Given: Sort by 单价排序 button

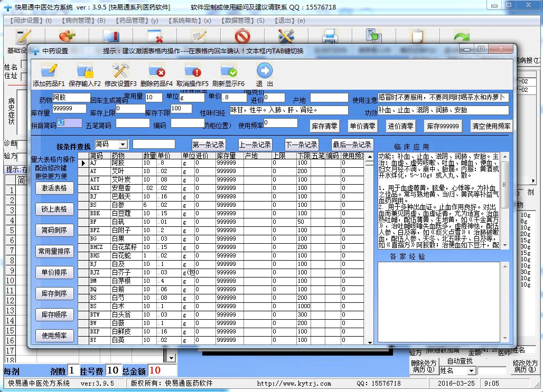Looking at the screenshot, I should (x=54, y=272).
